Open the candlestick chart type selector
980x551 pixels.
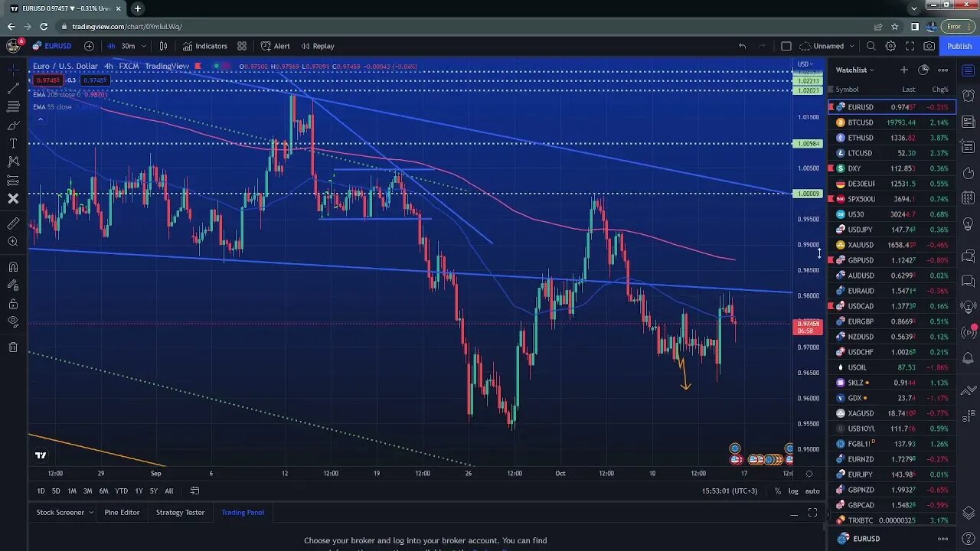163,46
